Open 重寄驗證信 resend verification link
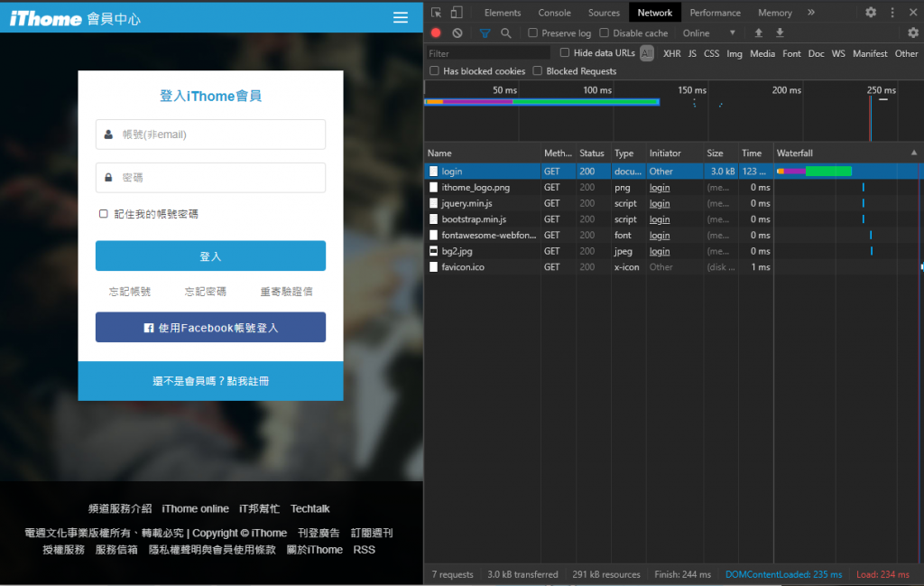The width and height of the screenshot is (924, 586). click(x=286, y=292)
